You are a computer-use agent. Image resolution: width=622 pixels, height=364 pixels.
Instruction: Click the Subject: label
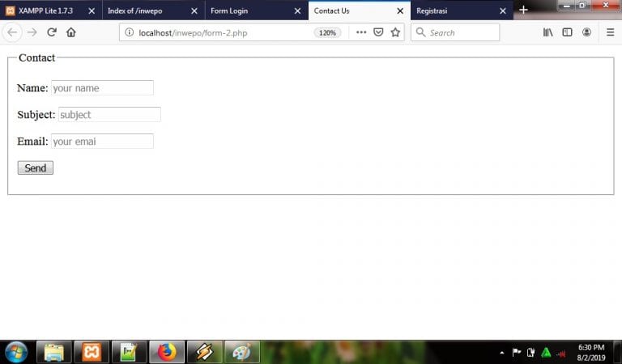tap(36, 115)
